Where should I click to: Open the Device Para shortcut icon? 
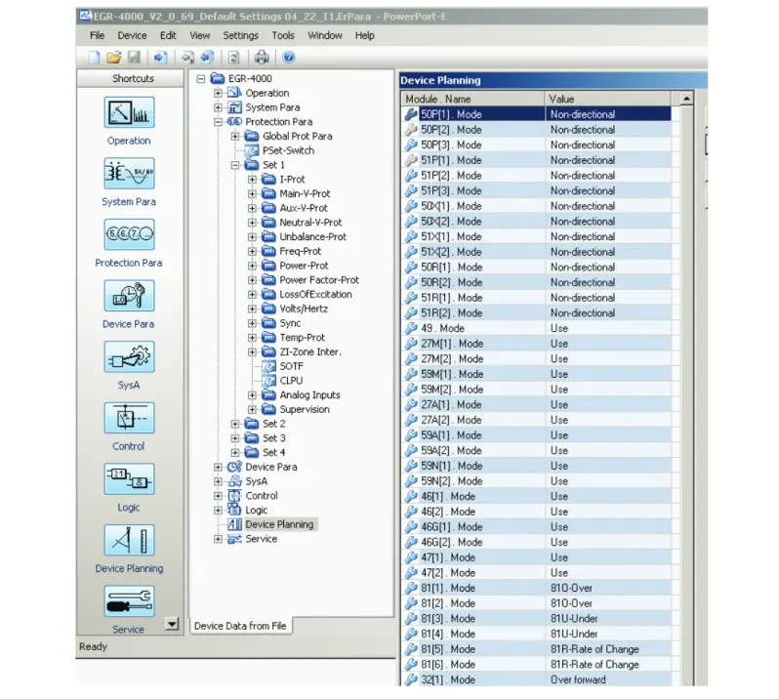pyautogui.click(x=129, y=296)
